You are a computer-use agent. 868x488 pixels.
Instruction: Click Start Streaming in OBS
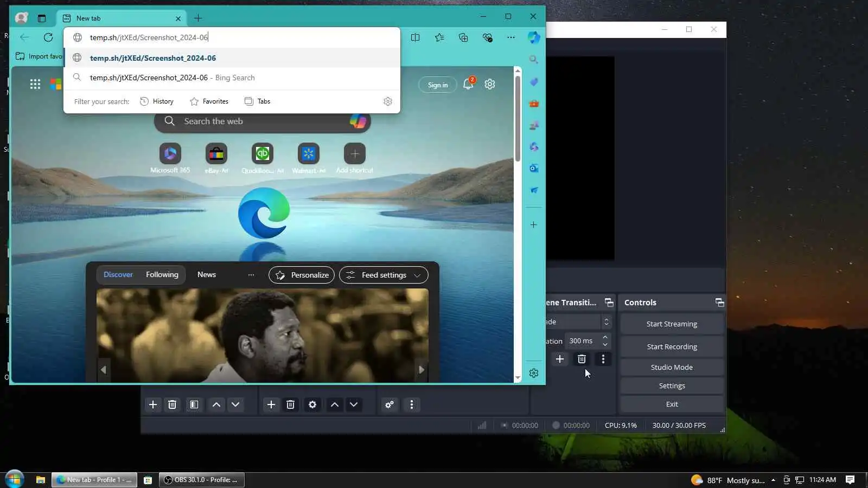click(672, 324)
